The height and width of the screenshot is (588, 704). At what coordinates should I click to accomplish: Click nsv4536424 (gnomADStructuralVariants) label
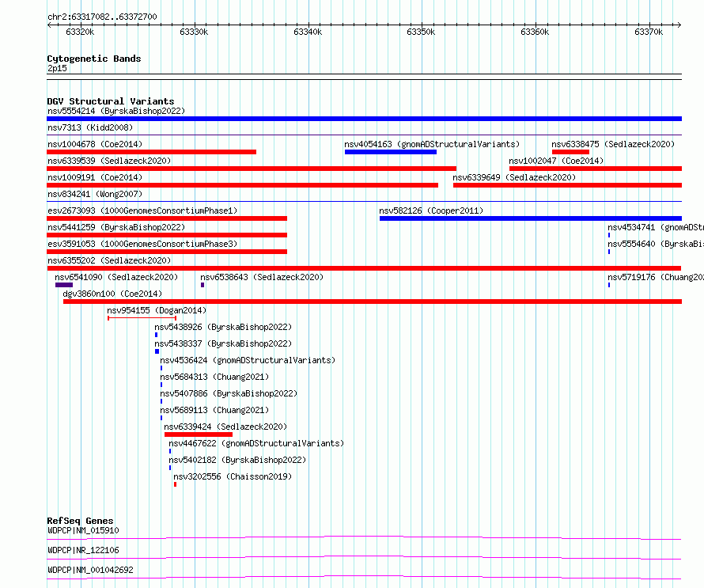coord(248,360)
